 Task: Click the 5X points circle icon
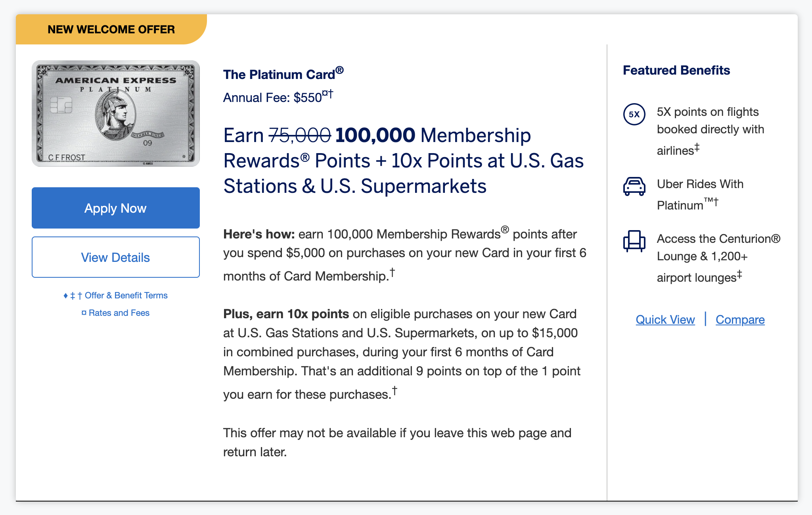tap(634, 114)
